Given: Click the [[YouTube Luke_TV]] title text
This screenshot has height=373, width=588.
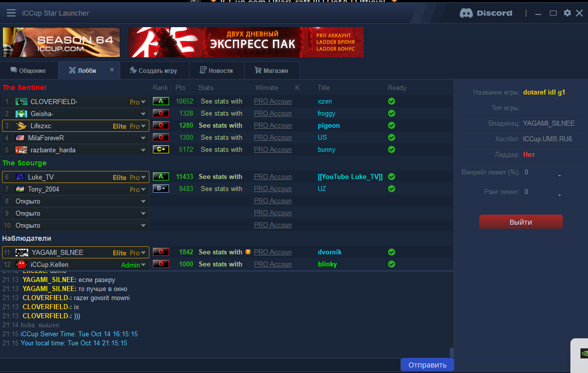Looking at the screenshot, I should pyautogui.click(x=350, y=176).
